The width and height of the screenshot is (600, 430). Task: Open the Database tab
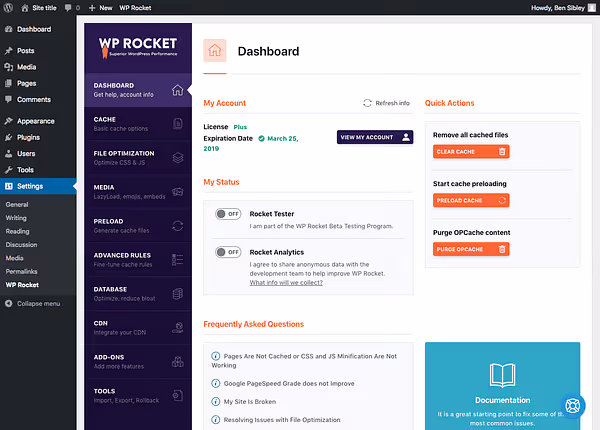pos(138,294)
